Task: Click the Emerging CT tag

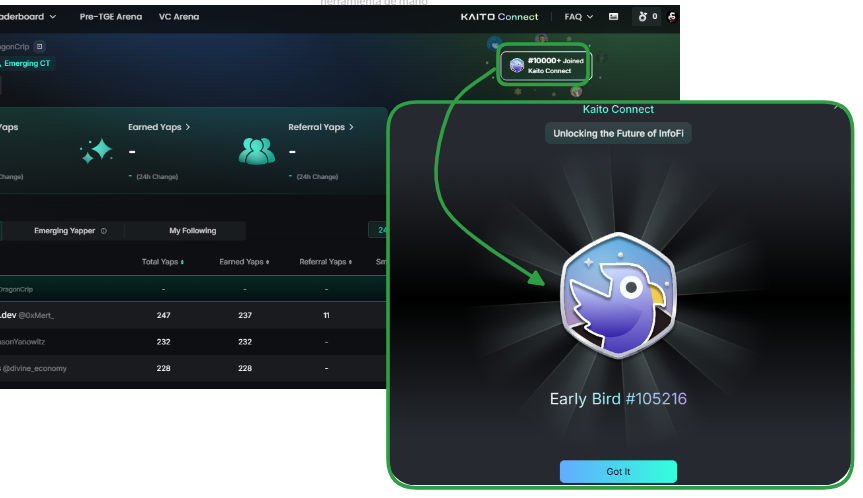Action: 27,63
